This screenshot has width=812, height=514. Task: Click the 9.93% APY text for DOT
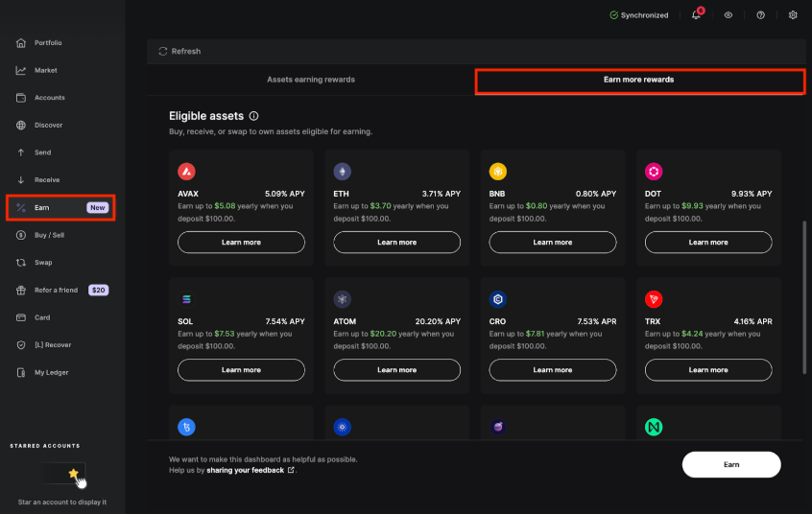752,194
